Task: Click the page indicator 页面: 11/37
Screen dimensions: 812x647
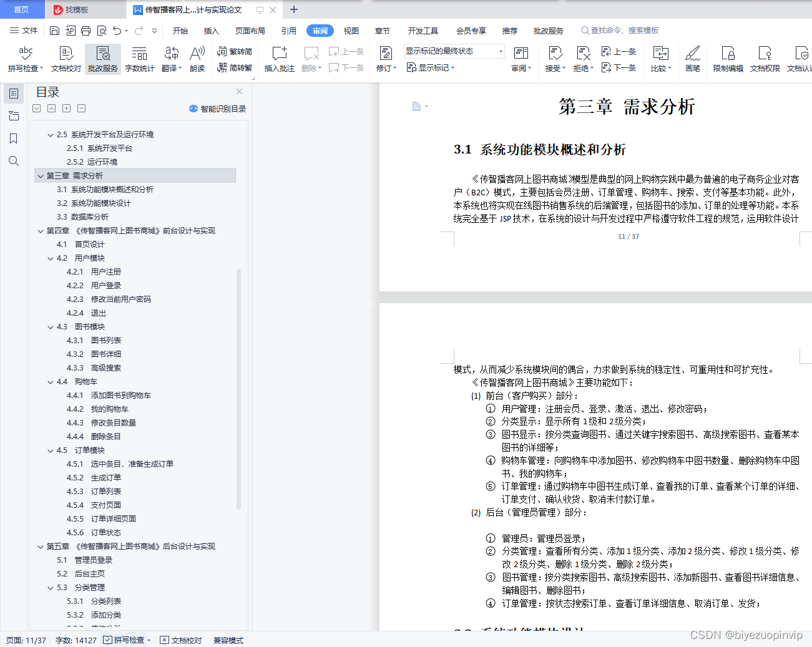Action: pos(26,640)
